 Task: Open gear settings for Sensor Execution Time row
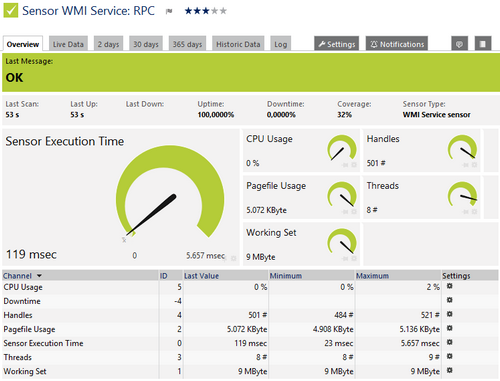point(450,342)
